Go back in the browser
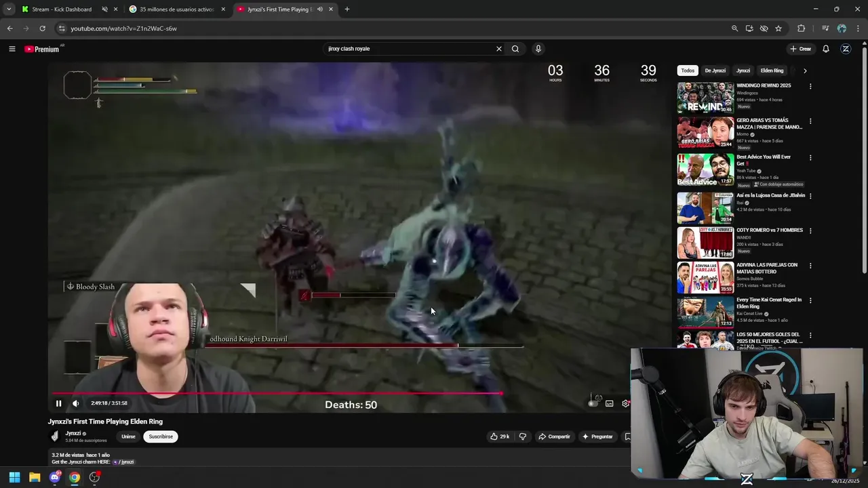This screenshot has width=868, height=488. (9, 28)
